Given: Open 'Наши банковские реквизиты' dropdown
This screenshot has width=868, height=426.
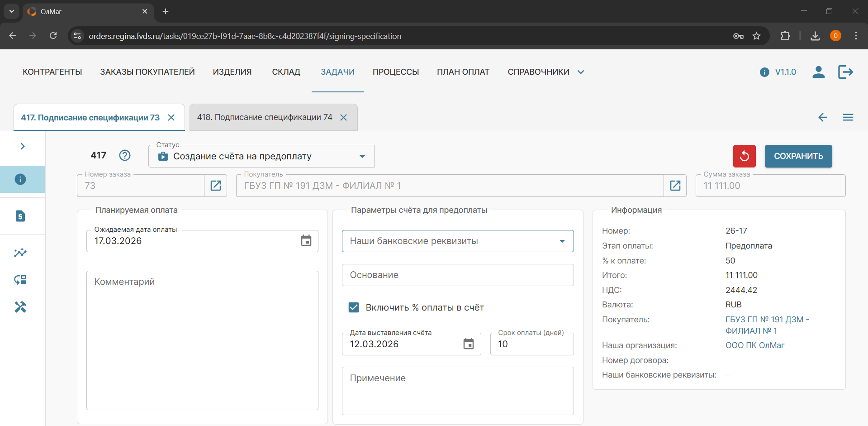Looking at the screenshot, I should (562, 241).
